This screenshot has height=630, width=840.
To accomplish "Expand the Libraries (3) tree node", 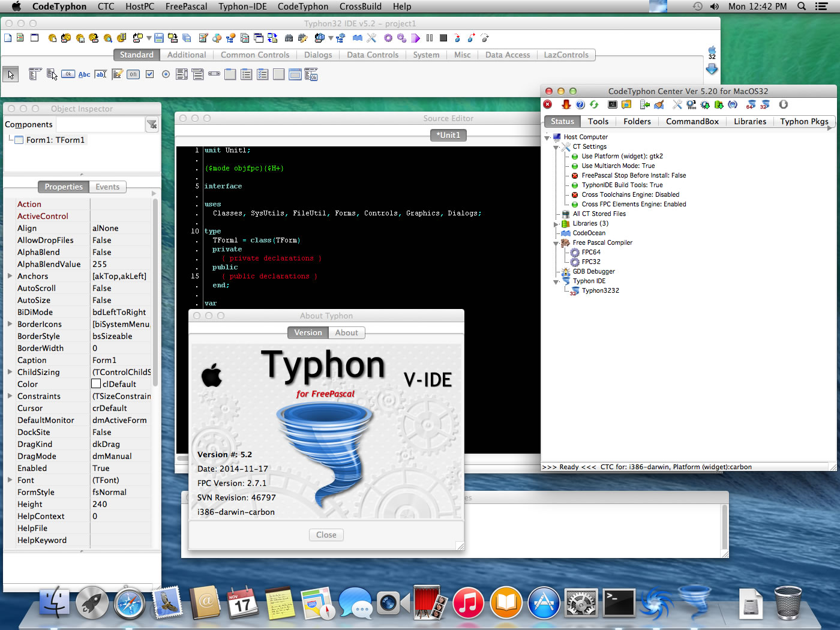I will [556, 224].
